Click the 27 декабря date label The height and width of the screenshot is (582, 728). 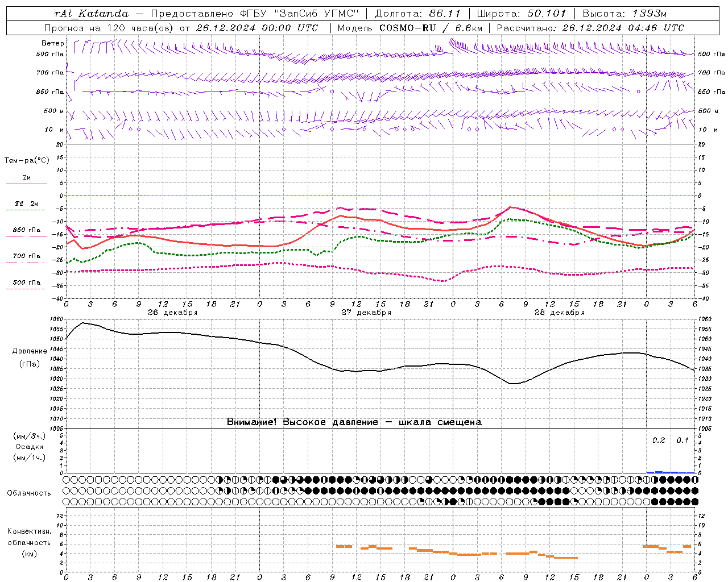366,313
